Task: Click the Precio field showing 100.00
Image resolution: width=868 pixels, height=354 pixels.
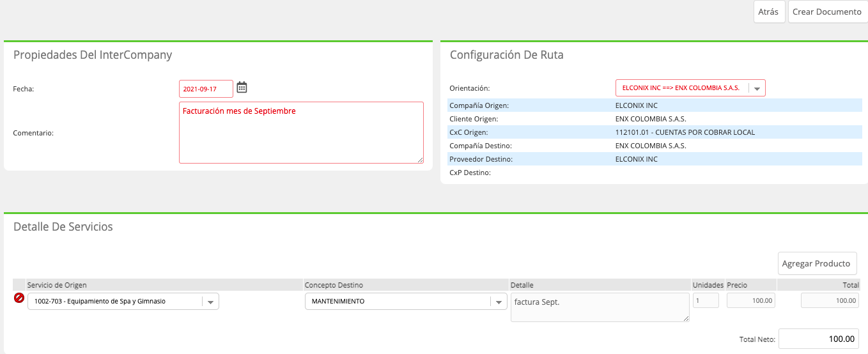Action: pos(750,300)
